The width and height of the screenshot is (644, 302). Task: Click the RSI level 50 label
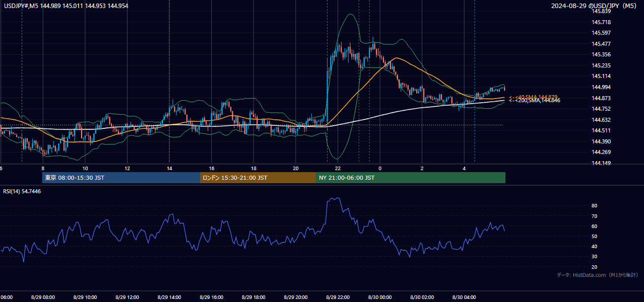coord(595,236)
